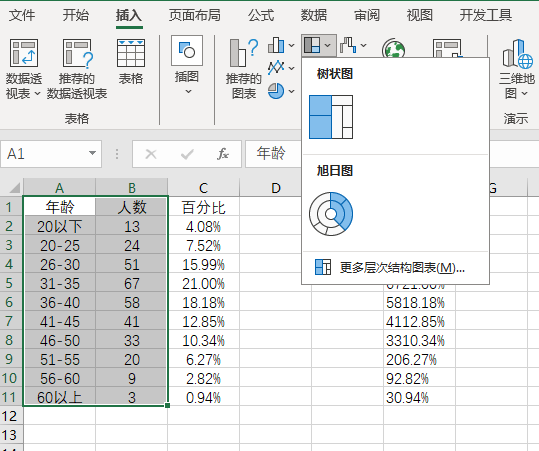Click cell 20以下
This screenshot has width=539, height=451.
tap(59, 227)
